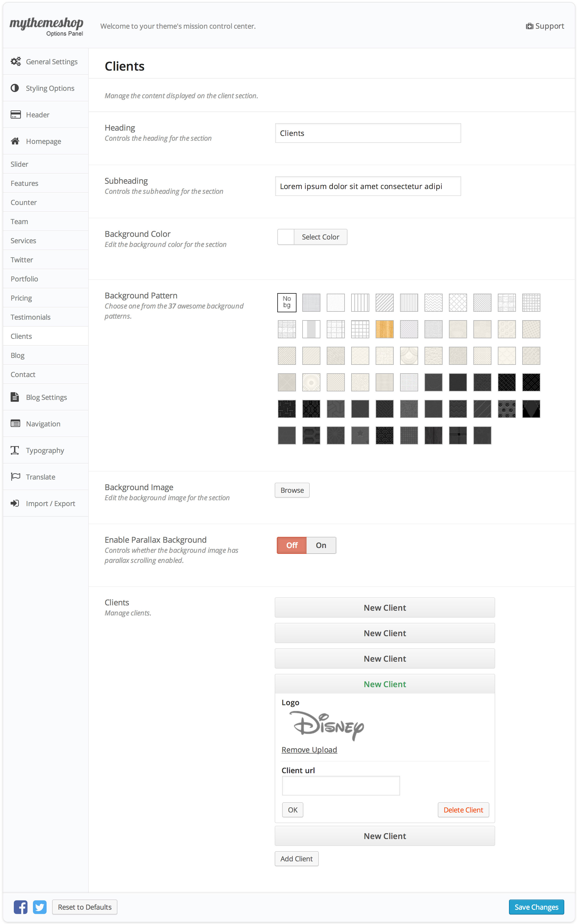Click the Styling Options contrast icon
The height and width of the screenshot is (924, 577).
tap(15, 88)
